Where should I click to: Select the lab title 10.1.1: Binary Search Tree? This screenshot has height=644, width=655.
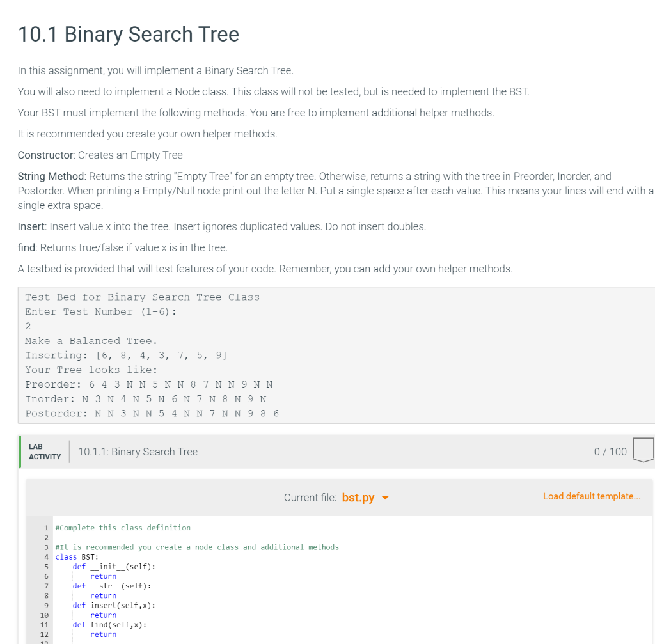[137, 452]
